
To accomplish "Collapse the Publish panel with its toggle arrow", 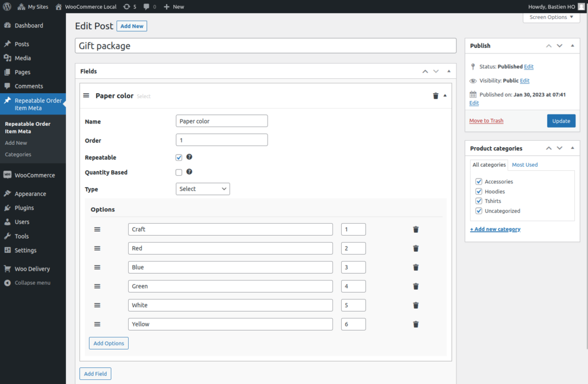I will click(572, 46).
